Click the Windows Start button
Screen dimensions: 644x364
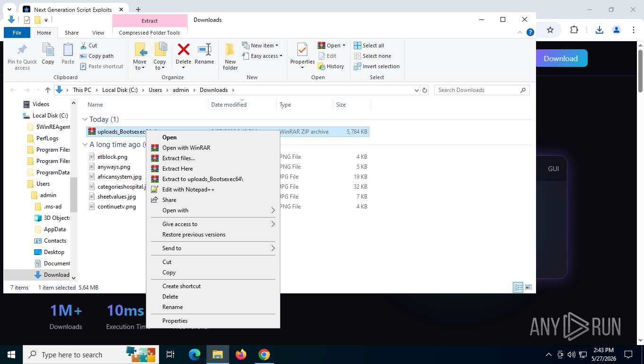(11, 355)
